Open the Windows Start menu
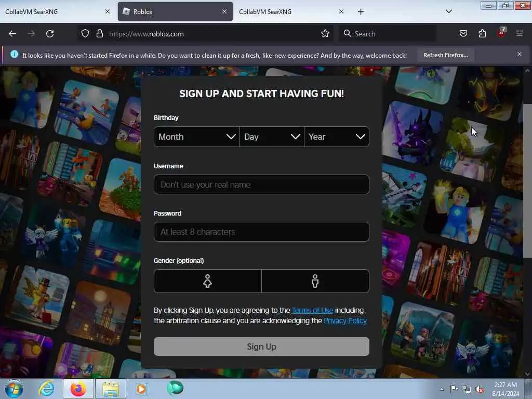532x399 pixels. point(14,389)
